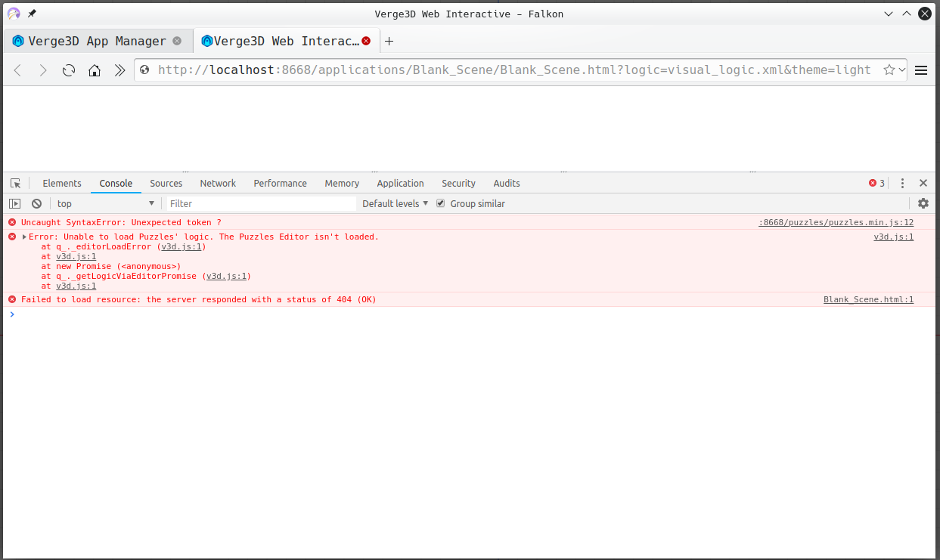The width and height of the screenshot is (940, 560).
Task: Go back to the previous page
Action: click(x=18, y=70)
